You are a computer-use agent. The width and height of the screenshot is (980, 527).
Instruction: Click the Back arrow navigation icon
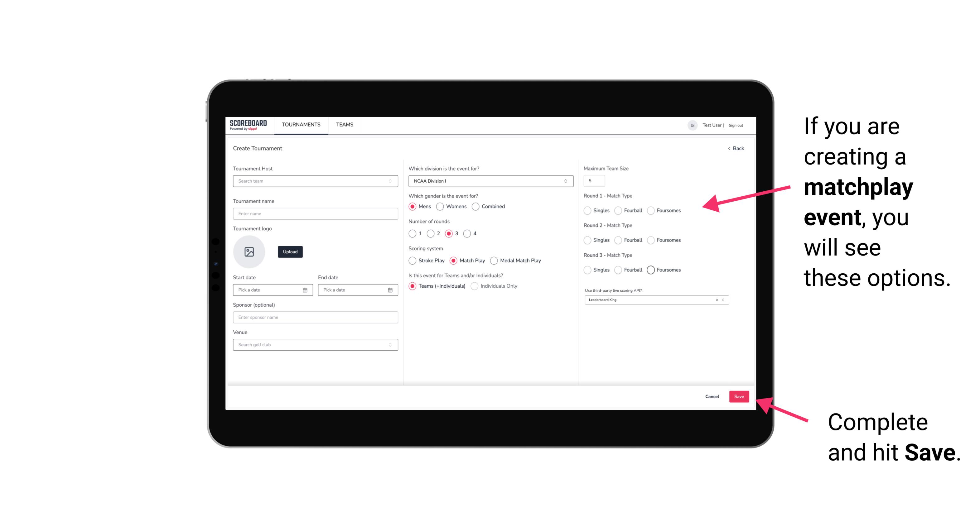tap(727, 149)
